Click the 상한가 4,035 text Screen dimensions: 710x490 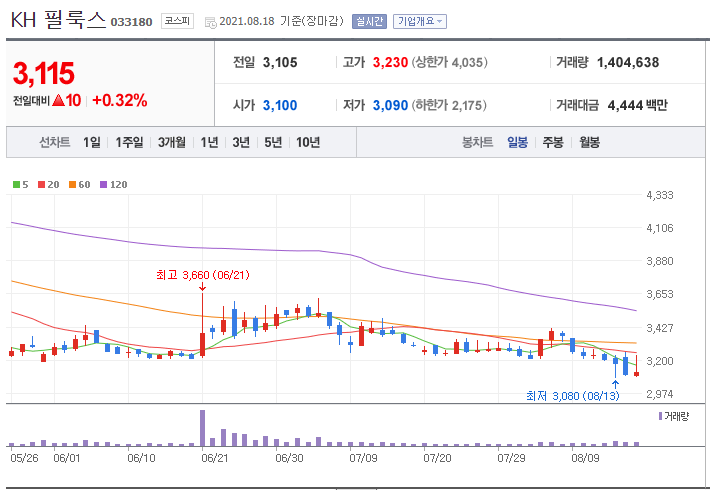click(x=449, y=62)
